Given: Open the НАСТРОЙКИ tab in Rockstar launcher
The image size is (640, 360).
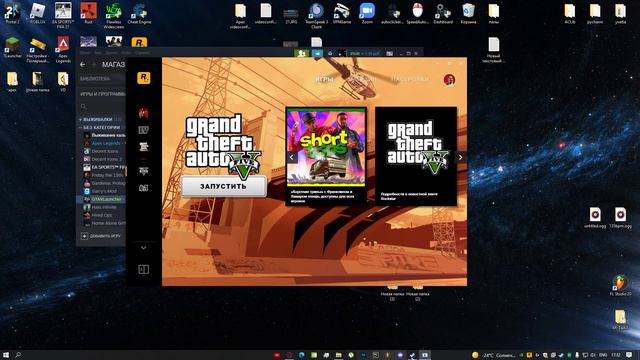Looking at the screenshot, I should pos(410,79).
